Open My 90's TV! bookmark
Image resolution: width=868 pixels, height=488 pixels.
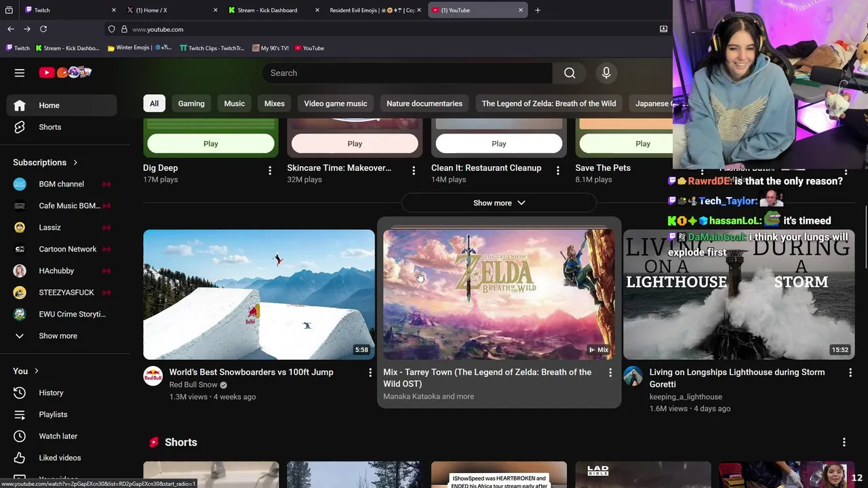coord(270,48)
